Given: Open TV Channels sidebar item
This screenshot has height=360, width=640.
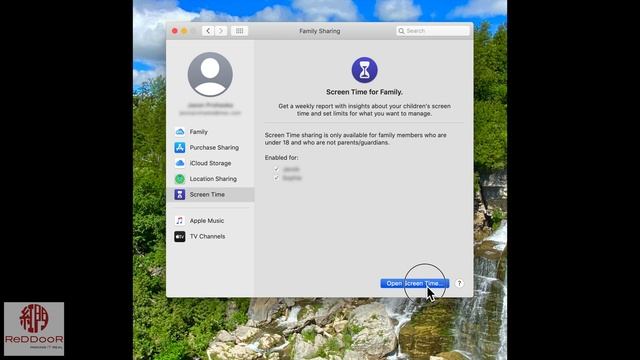Looking at the screenshot, I should [211, 236].
